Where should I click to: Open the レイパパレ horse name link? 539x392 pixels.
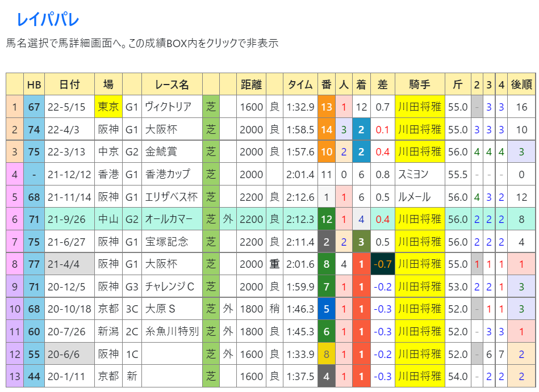click(48, 19)
